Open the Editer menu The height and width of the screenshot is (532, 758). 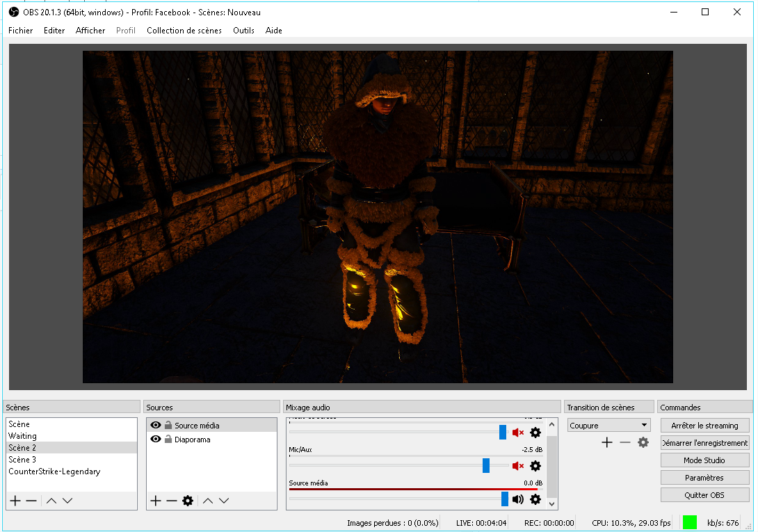(x=54, y=31)
